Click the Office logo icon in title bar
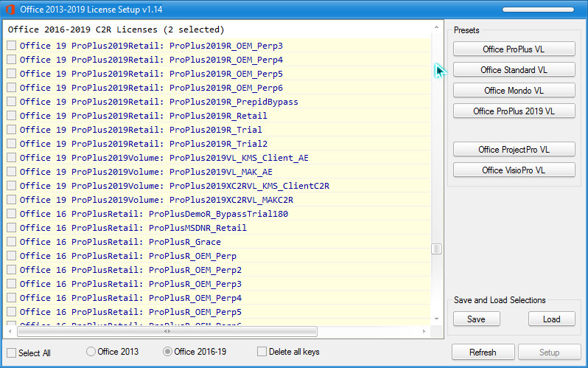This screenshot has height=368, width=588. coord(10,10)
